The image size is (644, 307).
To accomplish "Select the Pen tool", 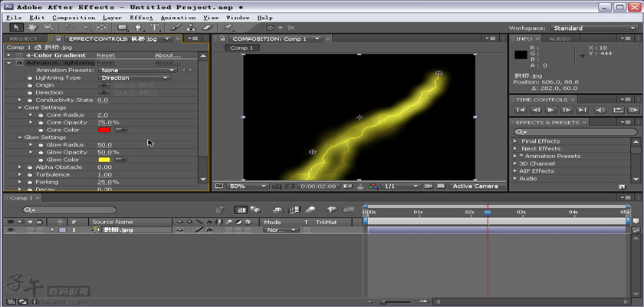I will point(139,28).
